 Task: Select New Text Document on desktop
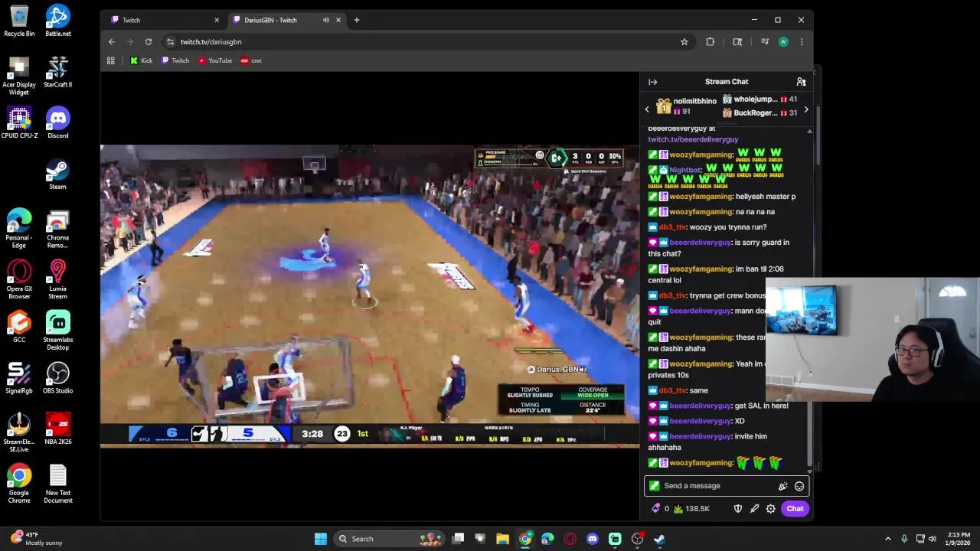point(58,484)
